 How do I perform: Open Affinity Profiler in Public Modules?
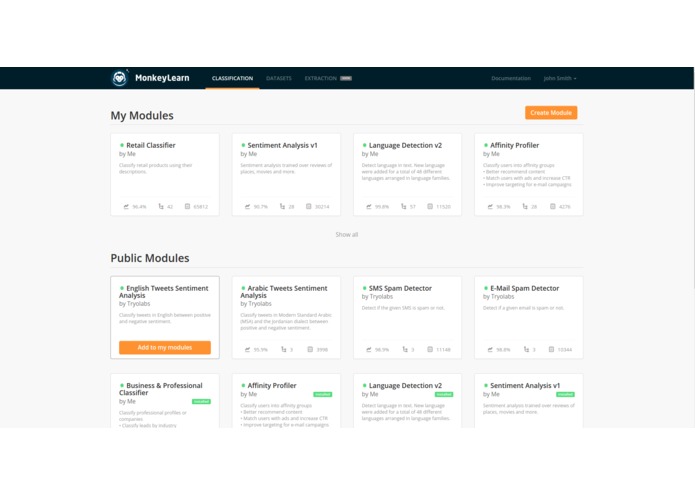272,386
